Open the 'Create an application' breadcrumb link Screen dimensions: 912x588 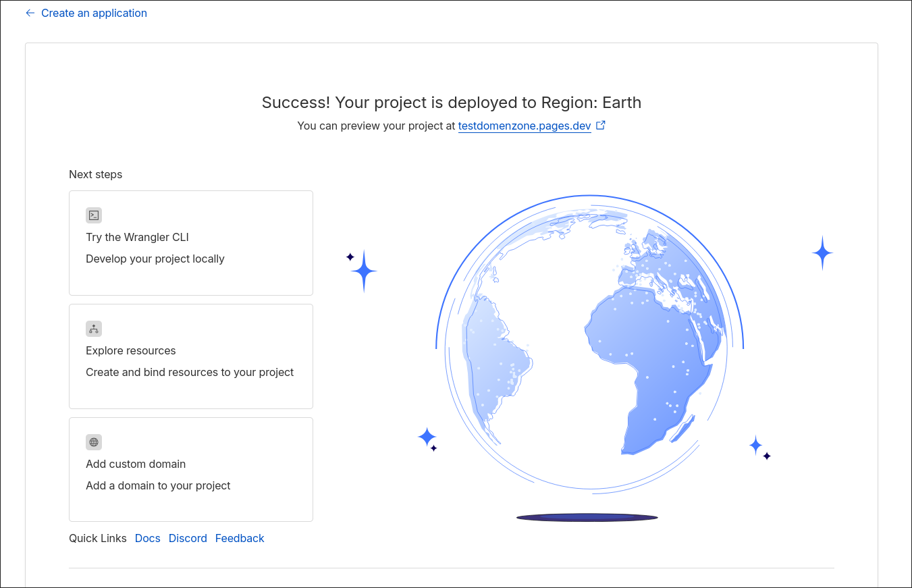[94, 13]
